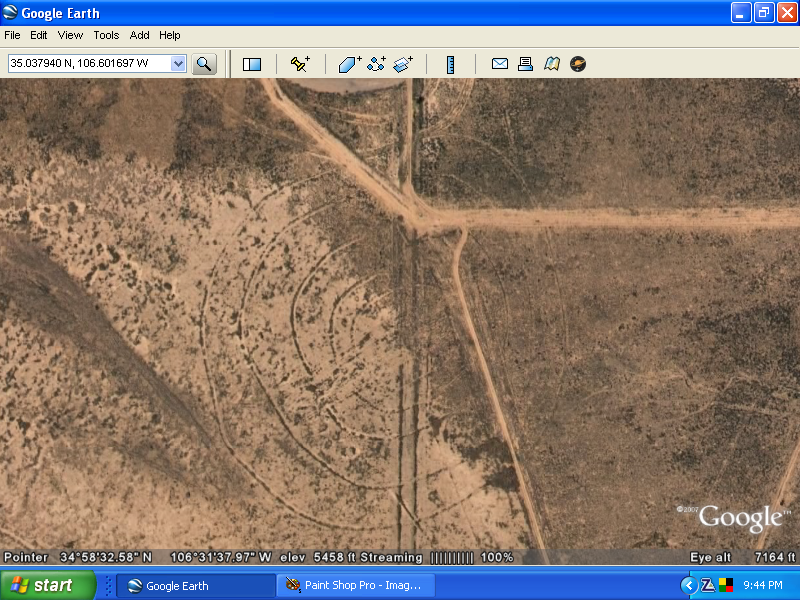Open the View menu

(70, 35)
